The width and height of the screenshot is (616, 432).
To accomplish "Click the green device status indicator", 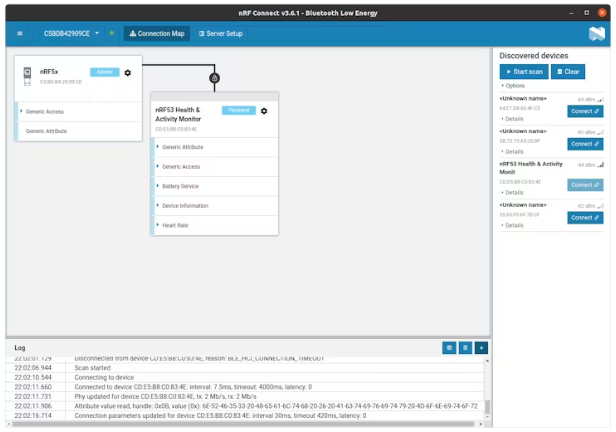I will click(x=112, y=33).
